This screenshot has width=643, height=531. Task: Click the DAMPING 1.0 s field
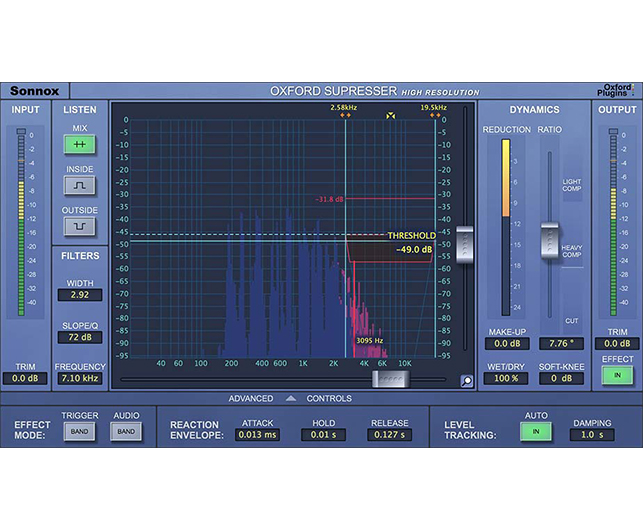click(592, 435)
